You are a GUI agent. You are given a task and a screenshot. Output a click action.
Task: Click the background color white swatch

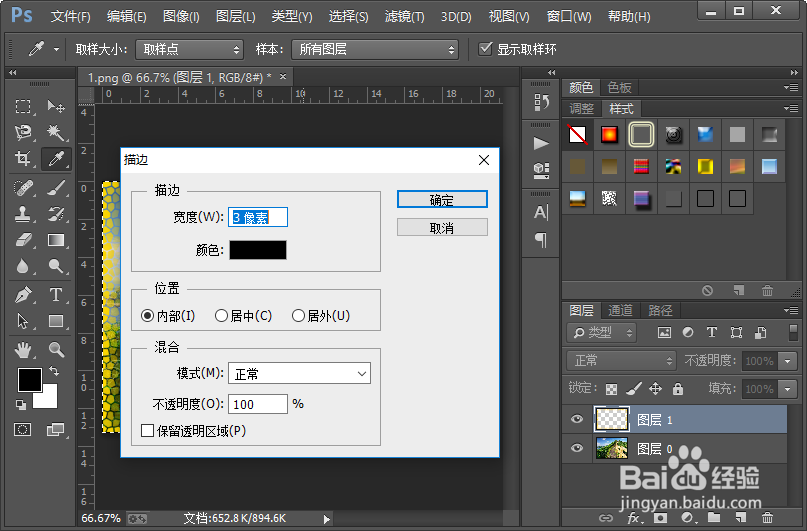(49, 400)
